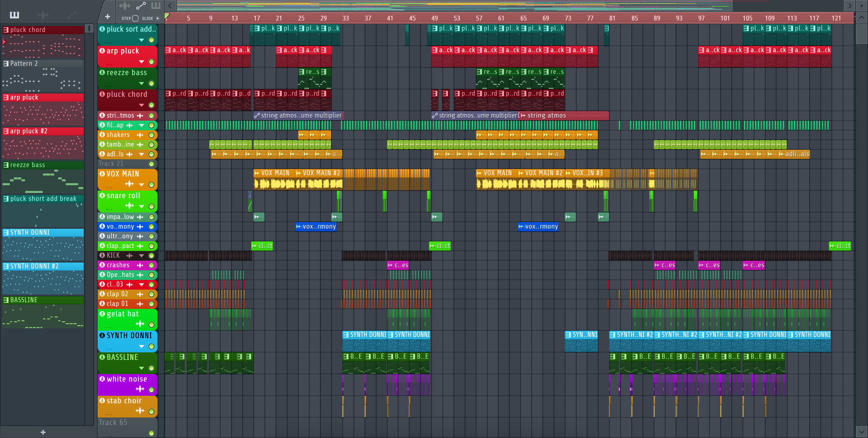Click the white noise track header

[127, 379]
